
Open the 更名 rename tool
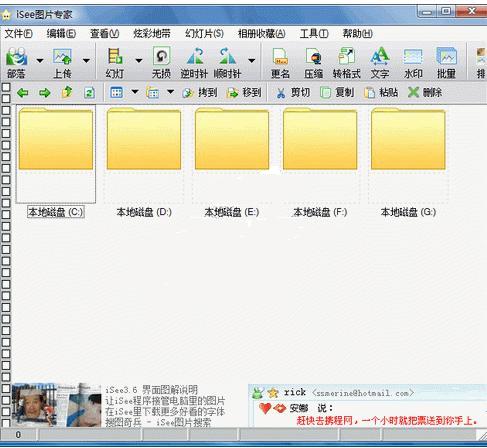coord(280,63)
